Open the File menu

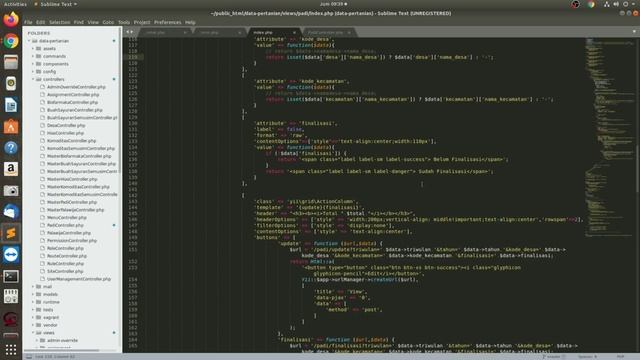click(x=28, y=22)
